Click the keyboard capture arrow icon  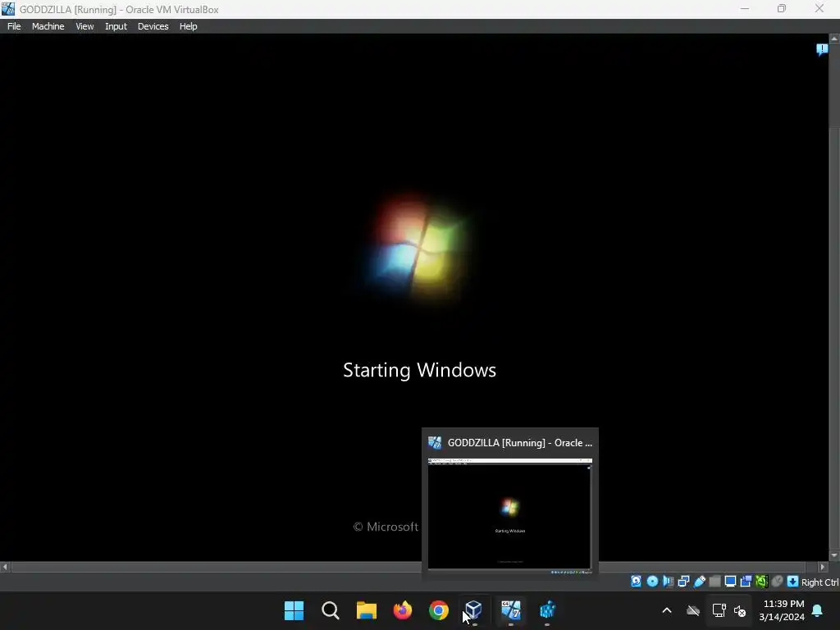click(793, 582)
